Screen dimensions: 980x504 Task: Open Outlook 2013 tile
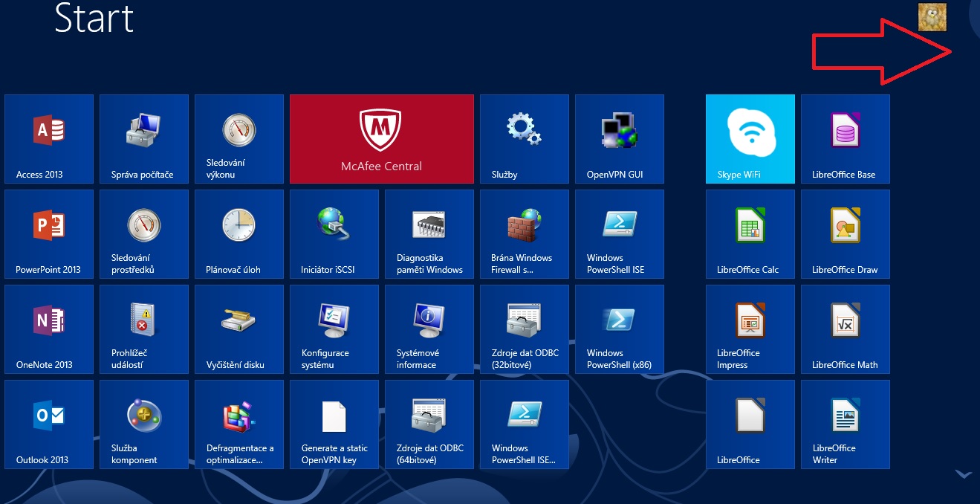pos(49,424)
